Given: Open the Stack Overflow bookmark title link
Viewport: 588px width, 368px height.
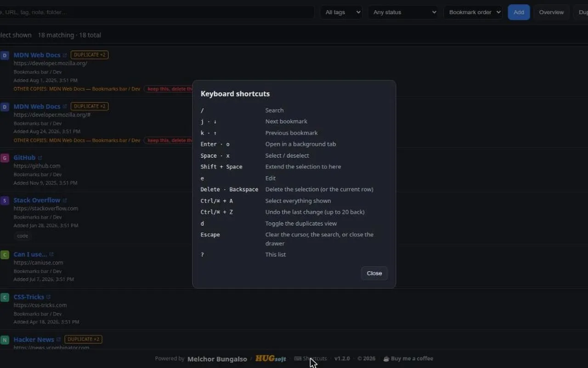Looking at the screenshot, I should click(x=37, y=200).
